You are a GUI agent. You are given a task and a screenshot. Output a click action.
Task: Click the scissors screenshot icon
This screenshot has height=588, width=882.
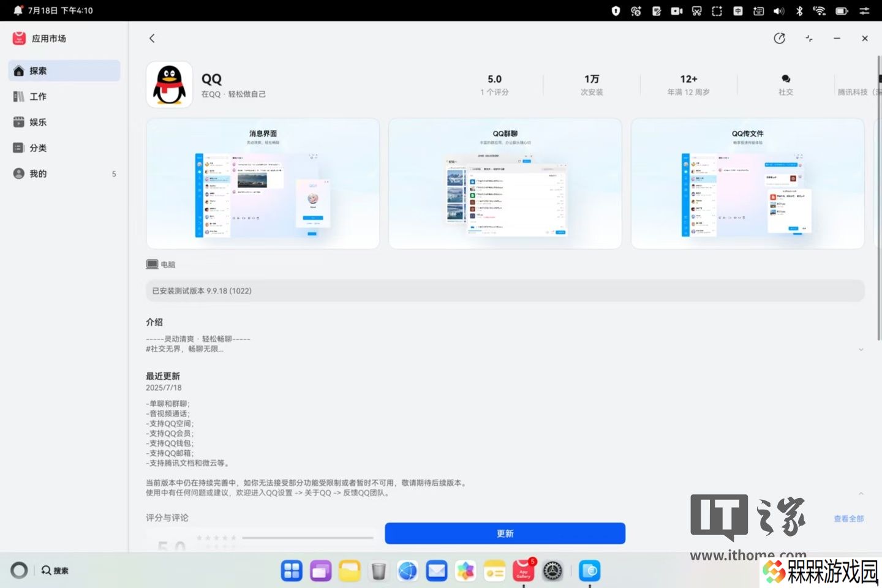point(697,10)
